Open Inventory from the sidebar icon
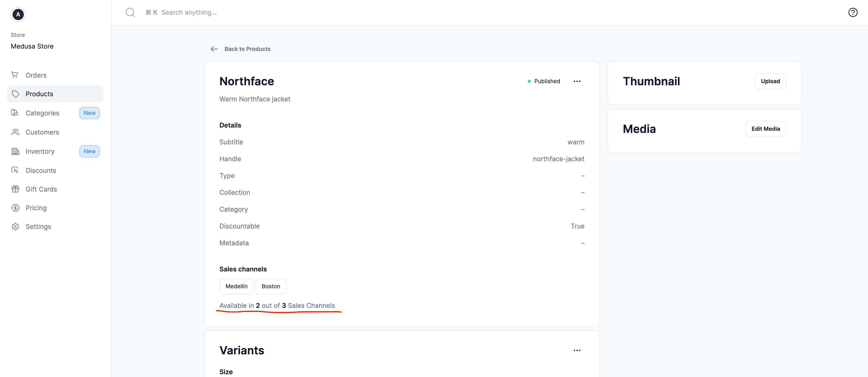The height and width of the screenshot is (377, 868). [x=15, y=151]
